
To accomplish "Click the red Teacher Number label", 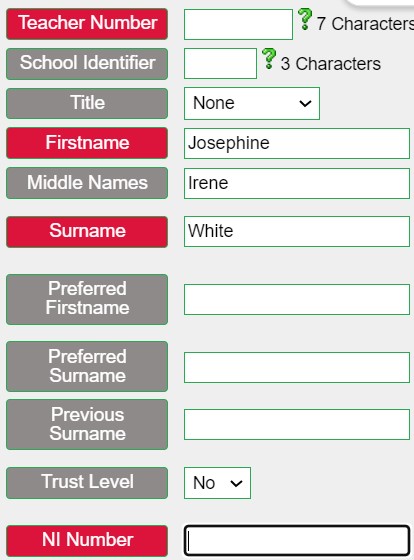I will pos(87,24).
